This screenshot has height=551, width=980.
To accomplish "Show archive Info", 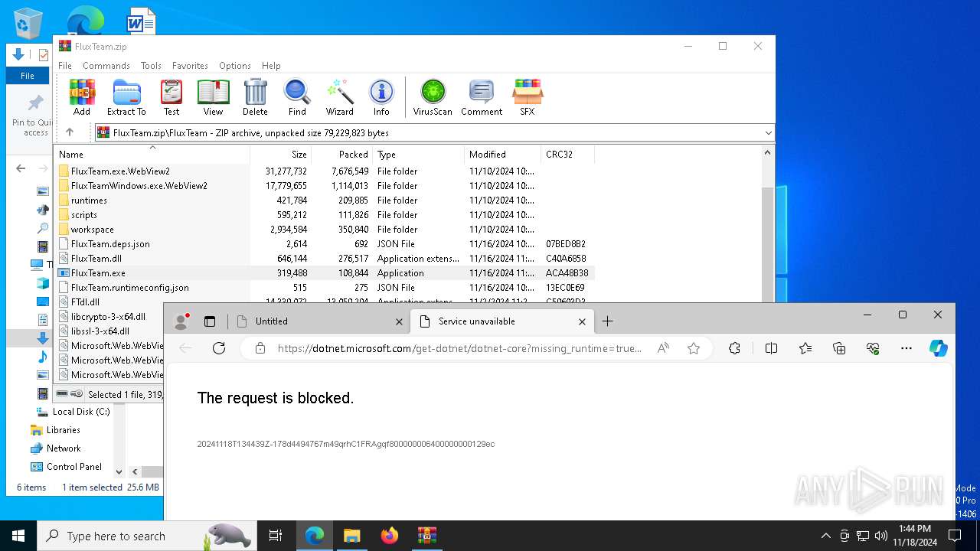I will (381, 97).
